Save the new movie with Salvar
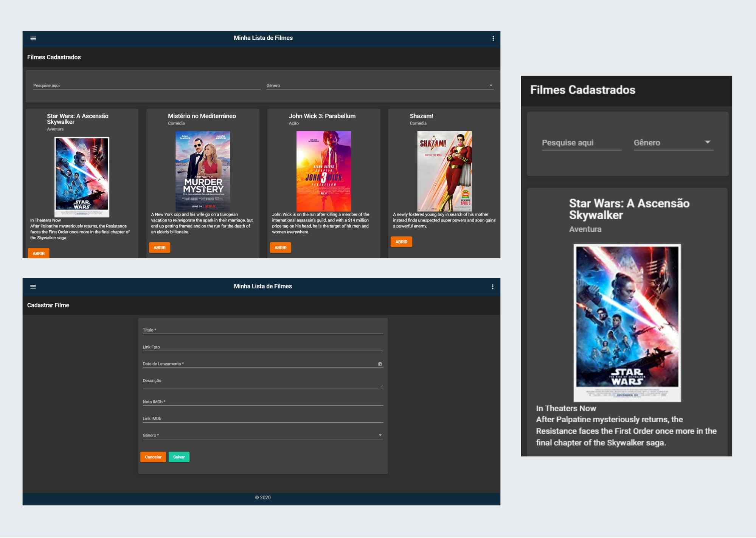Viewport: 756px width, 538px height. (x=179, y=457)
